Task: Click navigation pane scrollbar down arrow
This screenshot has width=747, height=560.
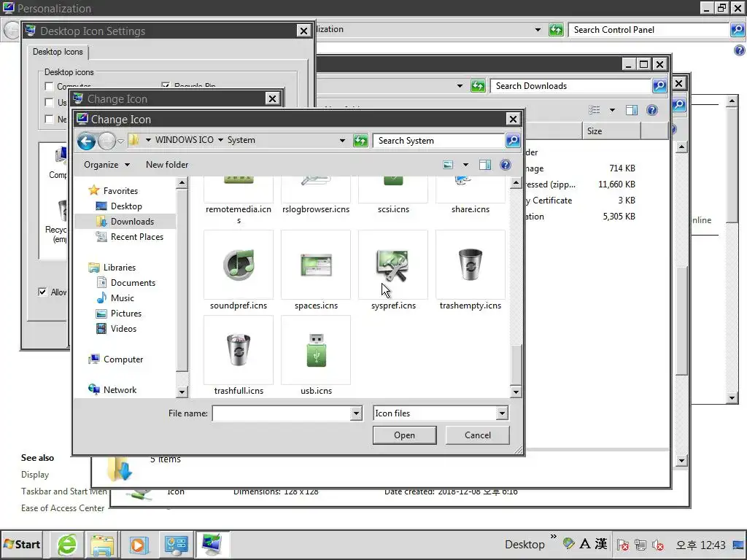Action: (x=182, y=392)
